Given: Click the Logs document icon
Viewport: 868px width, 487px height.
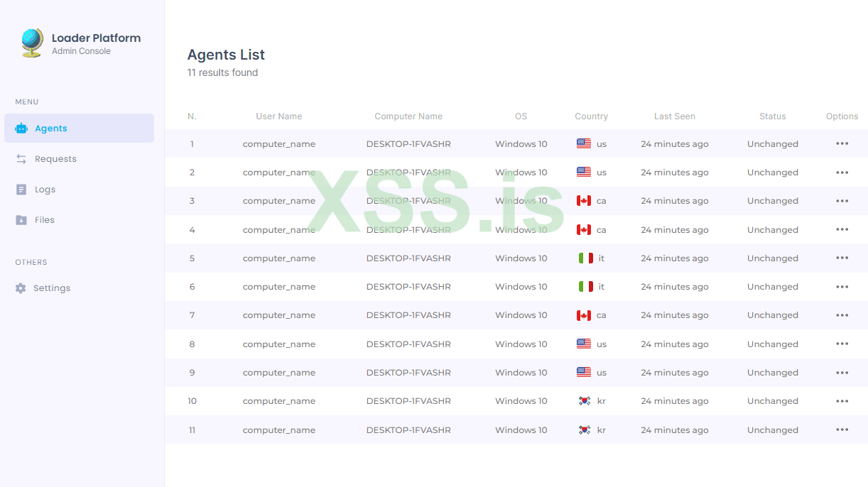Looking at the screenshot, I should 21,190.
